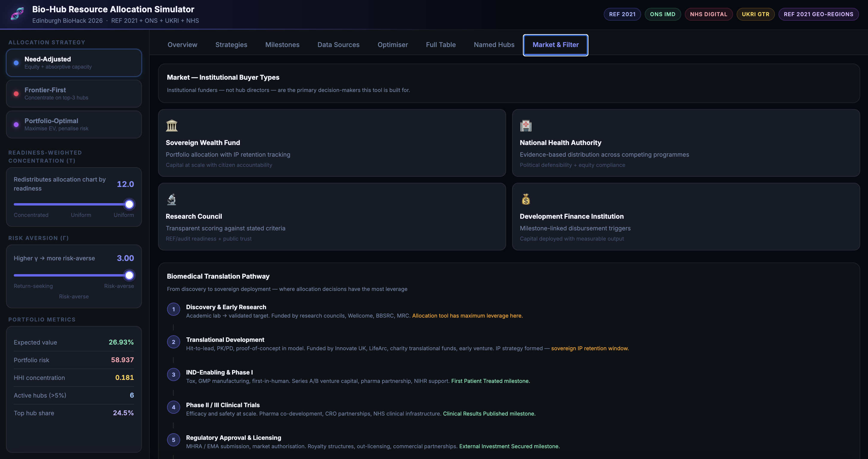
Task: Click the National Health Authority hospital icon
Action: (526, 126)
